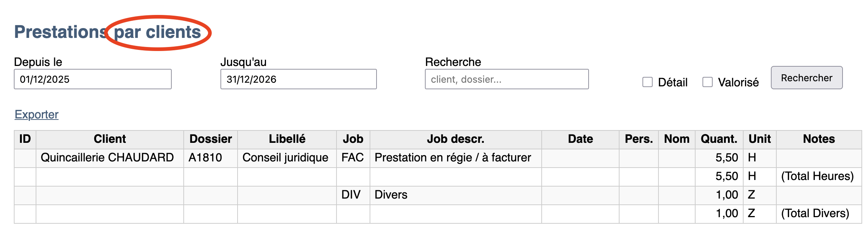Open the Exporter link
This screenshot has height=231, width=868.
(36, 114)
